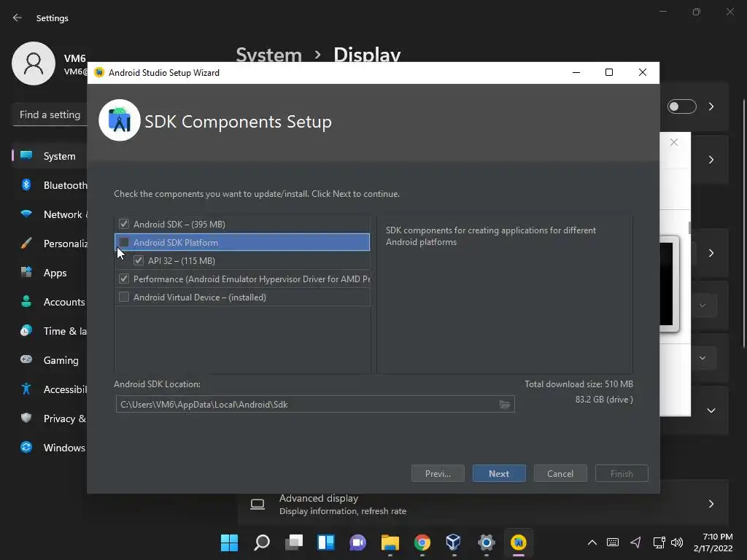Switch to Android Studio taskbar icon
This screenshot has height=560, width=747.
tap(519, 542)
